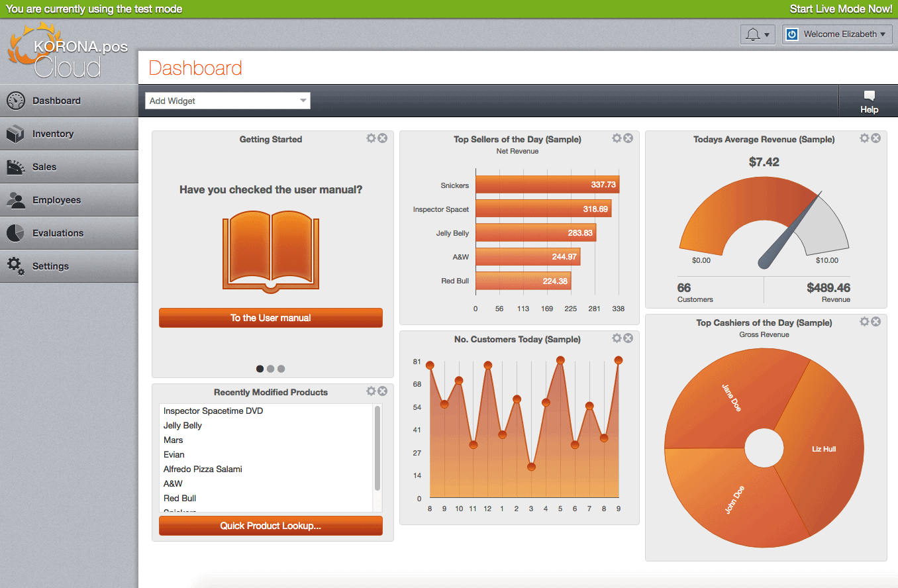Open gear settings on Todays Average Revenue widget
The image size is (898, 588).
(x=864, y=138)
